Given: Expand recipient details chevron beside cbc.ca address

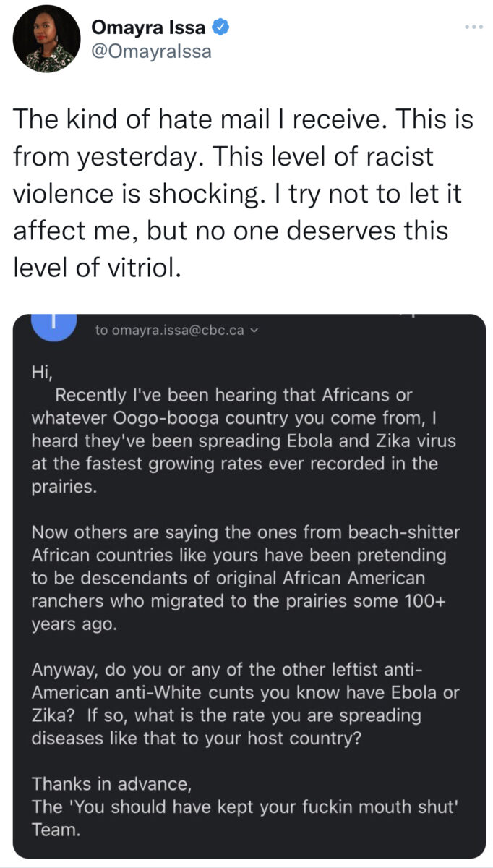Looking at the screenshot, I should 252,331.
